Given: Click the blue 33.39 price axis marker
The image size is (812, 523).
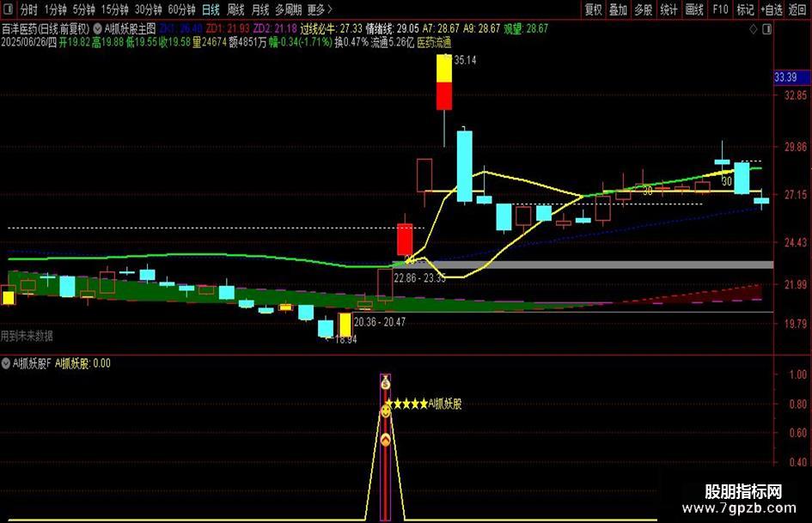Looking at the screenshot, I should (791, 77).
